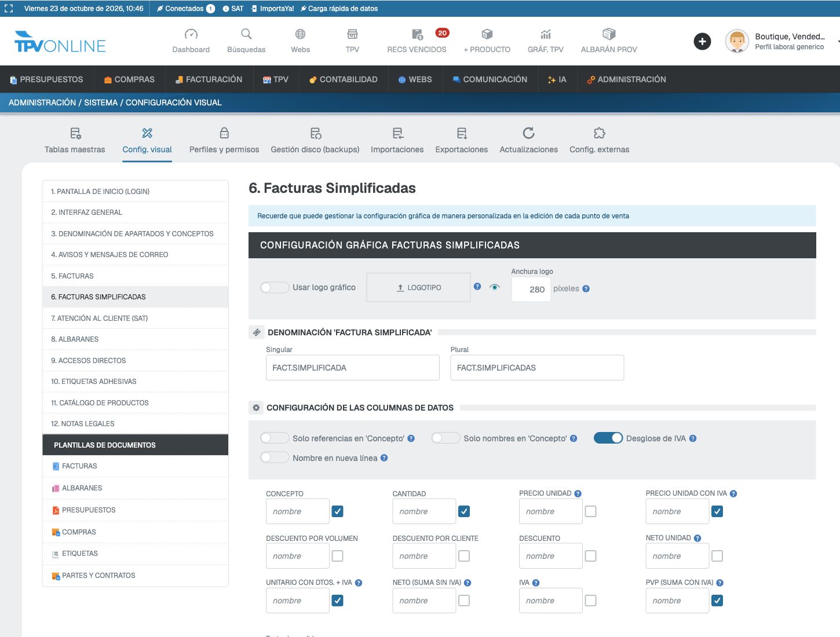
Task: Open Gestión disco (backups)
Action: point(315,141)
